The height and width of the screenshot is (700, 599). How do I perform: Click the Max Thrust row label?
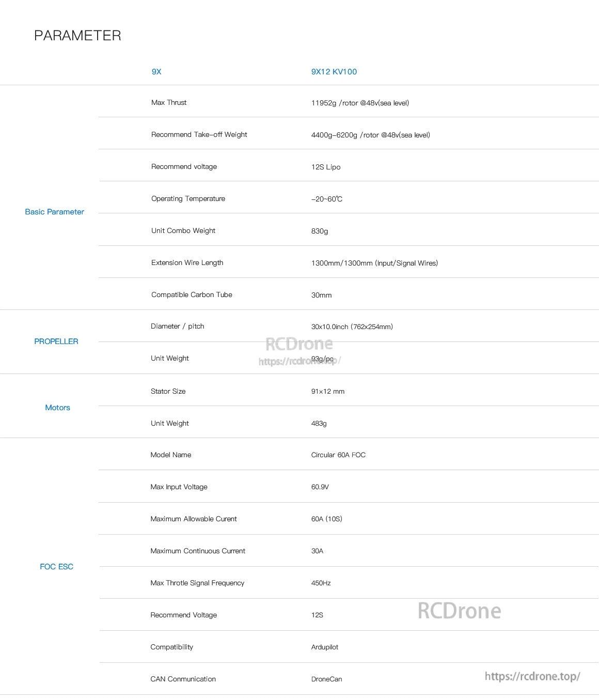(x=169, y=103)
